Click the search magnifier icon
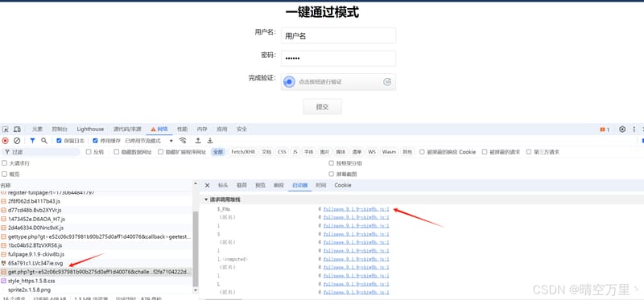This screenshot has width=644, height=300. pos(44,141)
